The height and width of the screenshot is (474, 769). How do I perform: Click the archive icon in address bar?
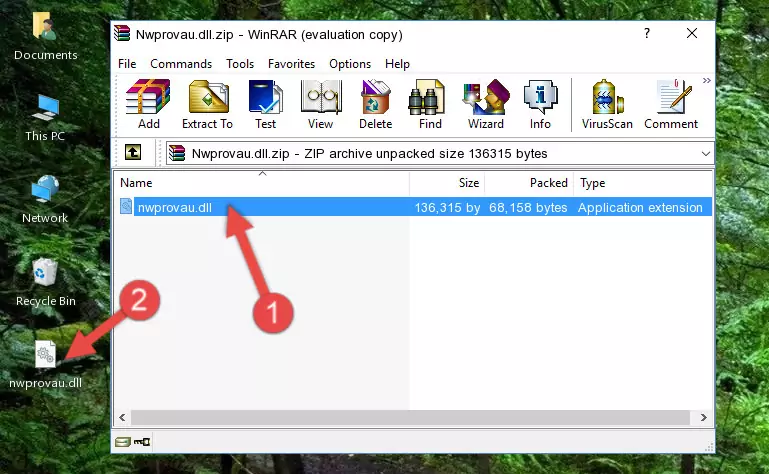pyautogui.click(x=177, y=154)
